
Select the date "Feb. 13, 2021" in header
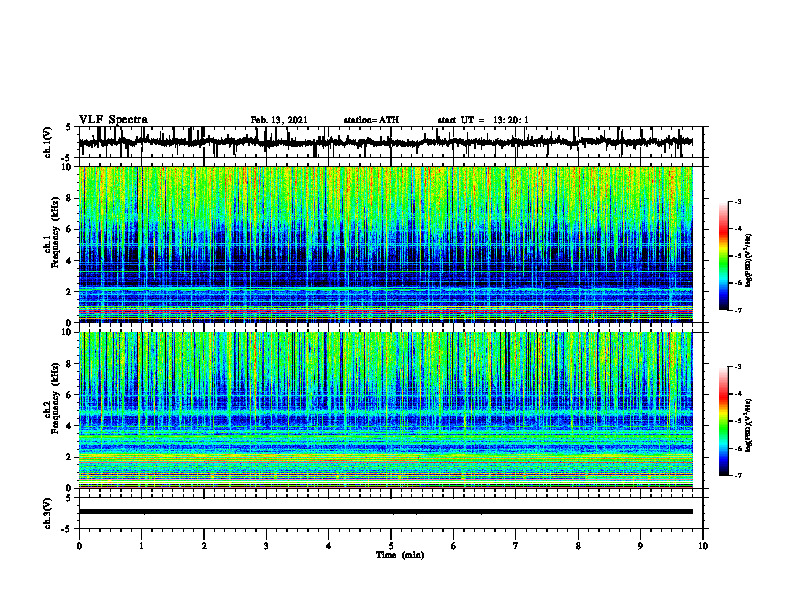click(x=279, y=120)
